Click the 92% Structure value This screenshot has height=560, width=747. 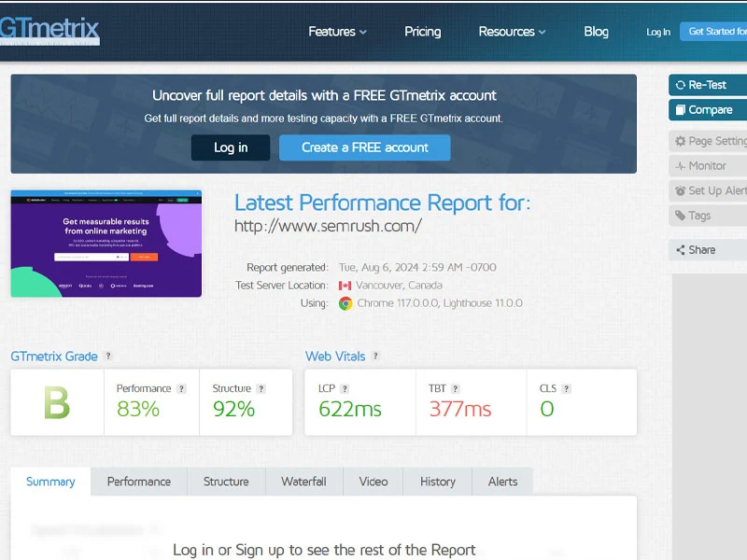coord(234,409)
